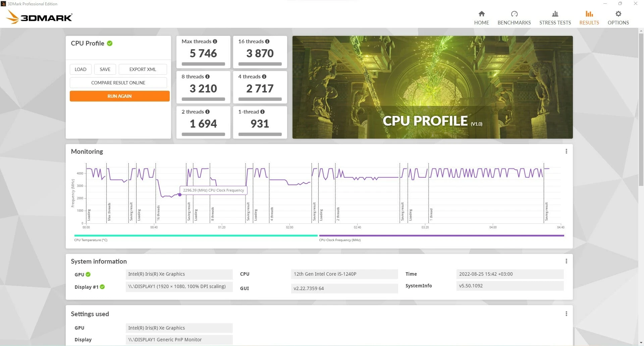The width and height of the screenshot is (644, 346).
Task: Click the 4 threads score 2 717
Action: click(260, 88)
